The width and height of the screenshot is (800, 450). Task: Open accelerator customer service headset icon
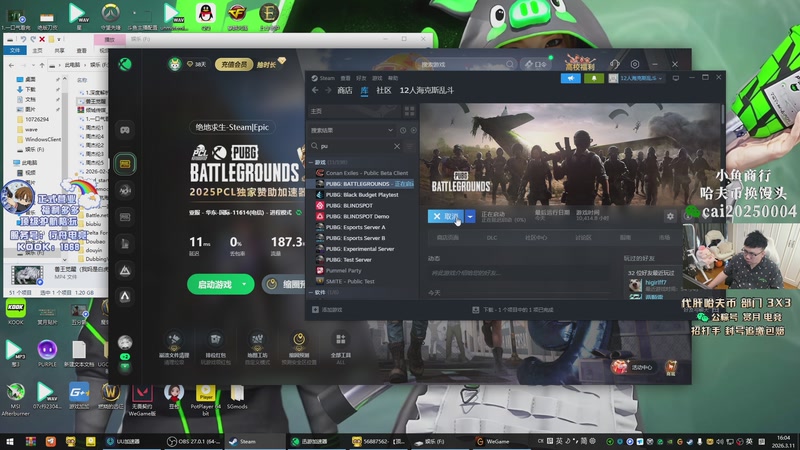point(614,64)
